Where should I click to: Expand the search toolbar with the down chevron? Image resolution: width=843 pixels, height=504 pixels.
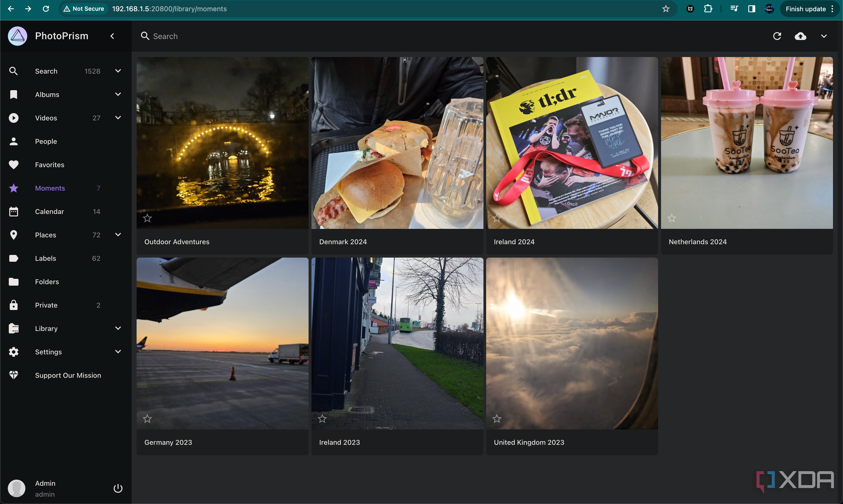[824, 36]
